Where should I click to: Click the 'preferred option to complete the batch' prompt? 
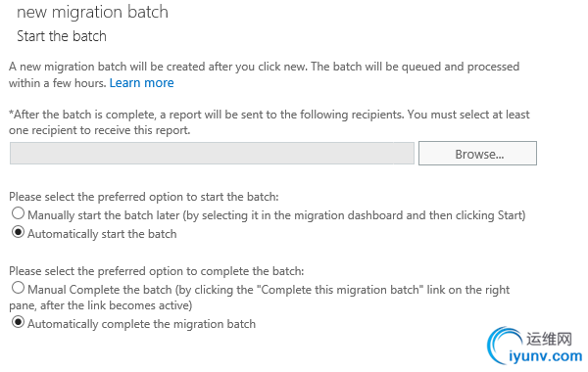[x=157, y=271]
